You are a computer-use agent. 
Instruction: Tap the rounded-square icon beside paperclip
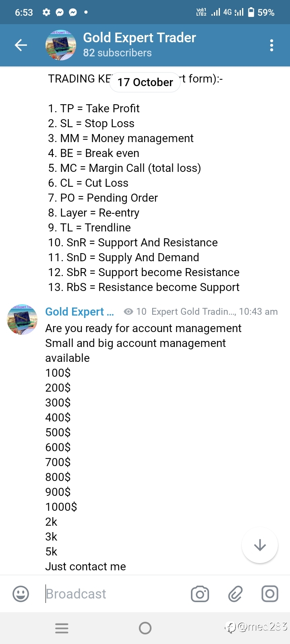tap(270, 594)
